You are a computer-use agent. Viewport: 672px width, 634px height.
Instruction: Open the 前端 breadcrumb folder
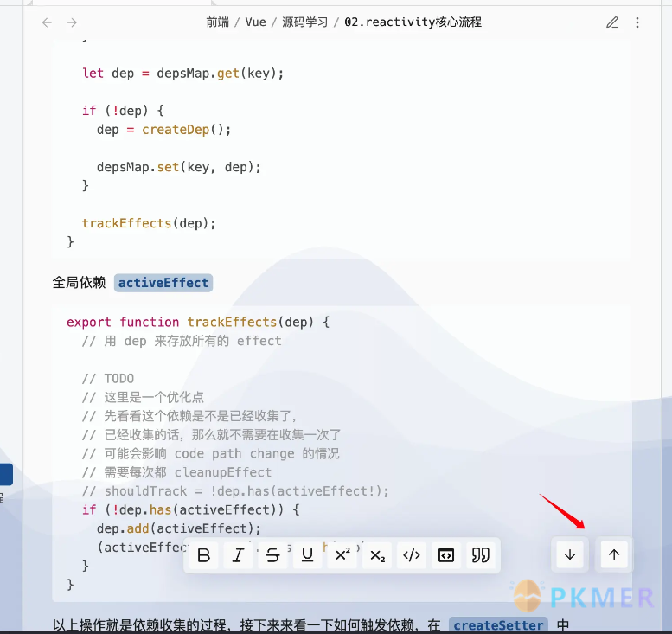(x=218, y=22)
